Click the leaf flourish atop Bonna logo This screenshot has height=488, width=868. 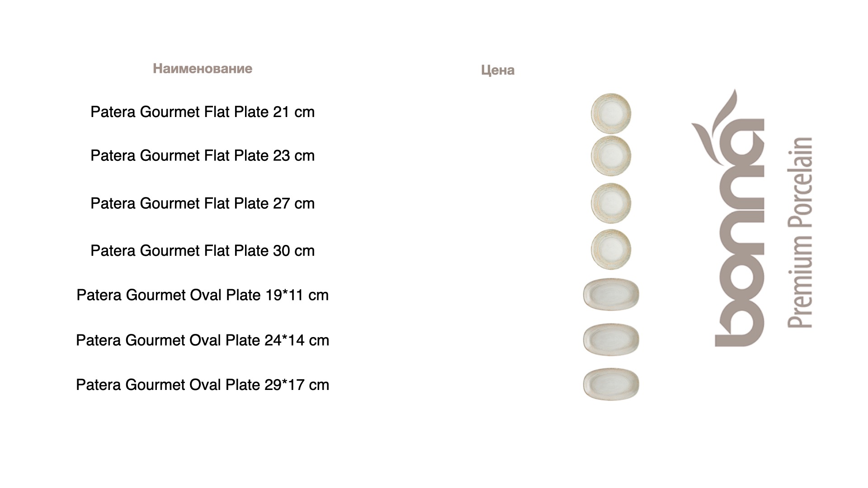(715, 120)
